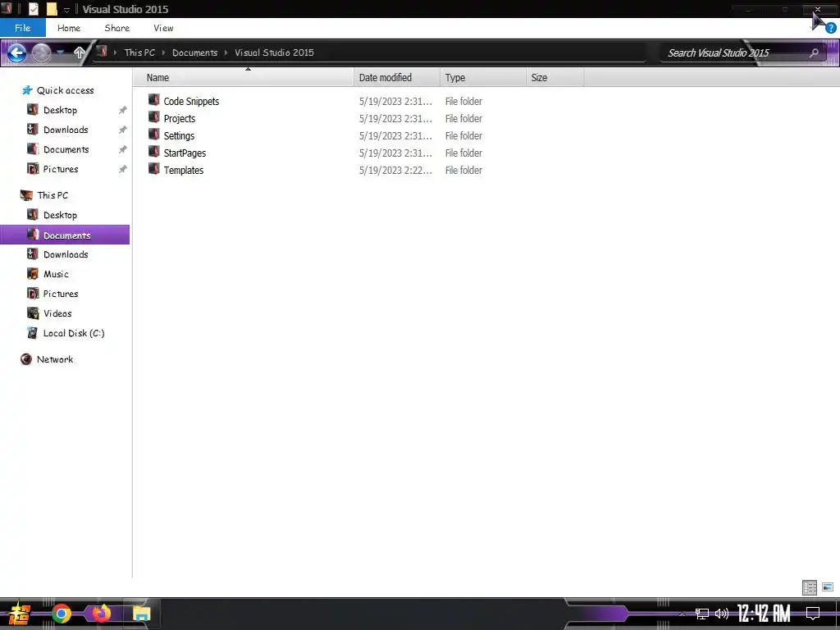Sort by the Size column header
840x630 pixels.
555,78
